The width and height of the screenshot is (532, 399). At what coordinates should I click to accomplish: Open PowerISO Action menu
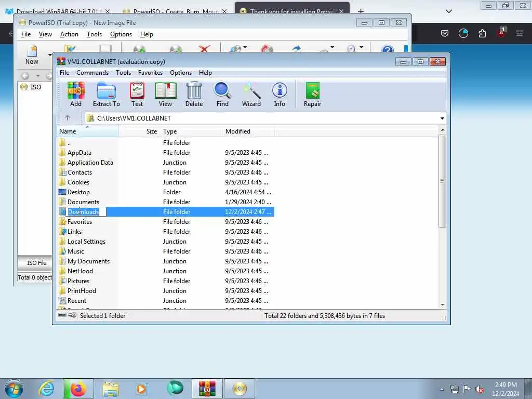[69, 34]
